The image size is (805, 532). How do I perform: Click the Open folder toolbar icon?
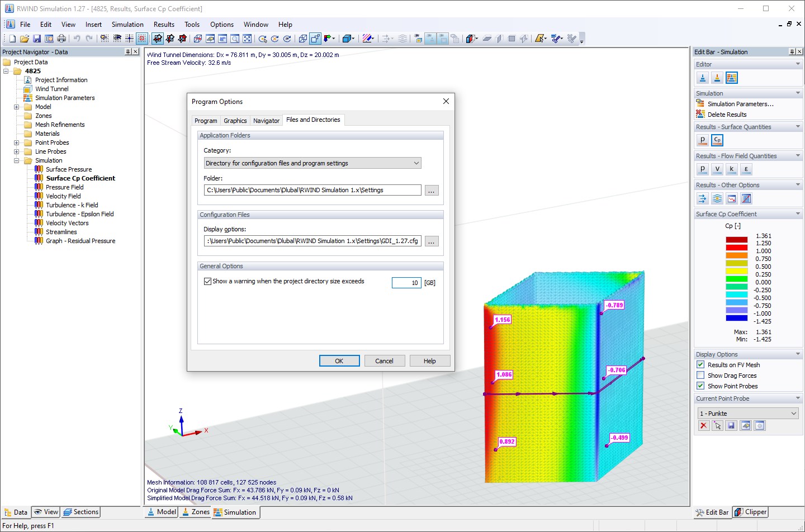25,39
